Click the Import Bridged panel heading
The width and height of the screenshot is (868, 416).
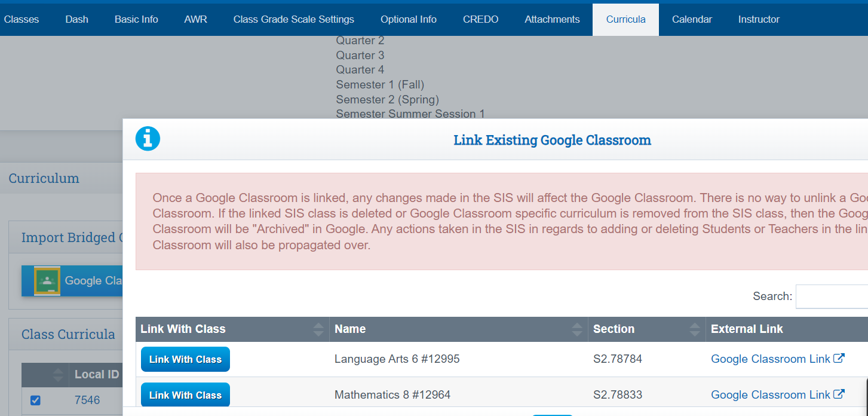tap(72, 237)
